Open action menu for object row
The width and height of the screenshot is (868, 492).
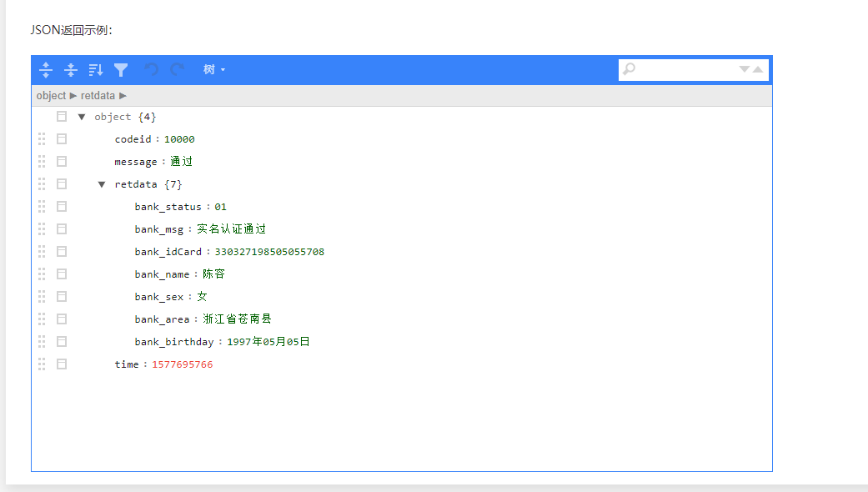pos(62,117)
